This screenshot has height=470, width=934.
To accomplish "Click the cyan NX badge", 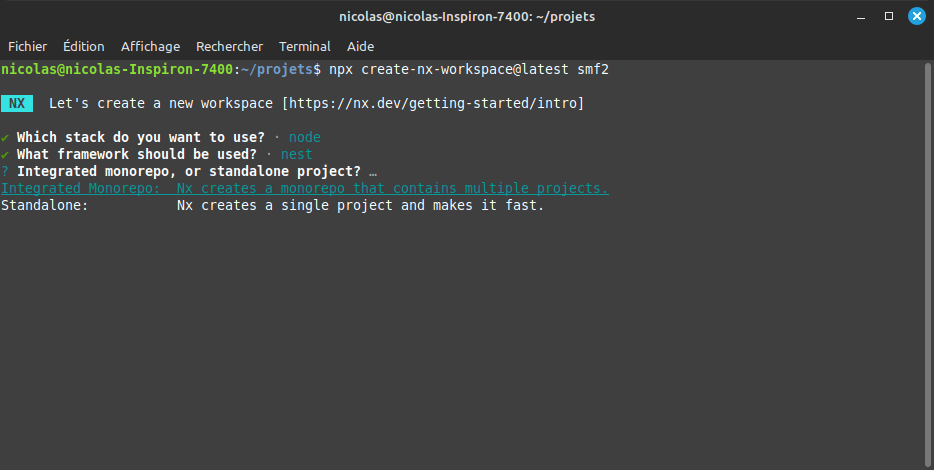I will click(x=17, y=104).
